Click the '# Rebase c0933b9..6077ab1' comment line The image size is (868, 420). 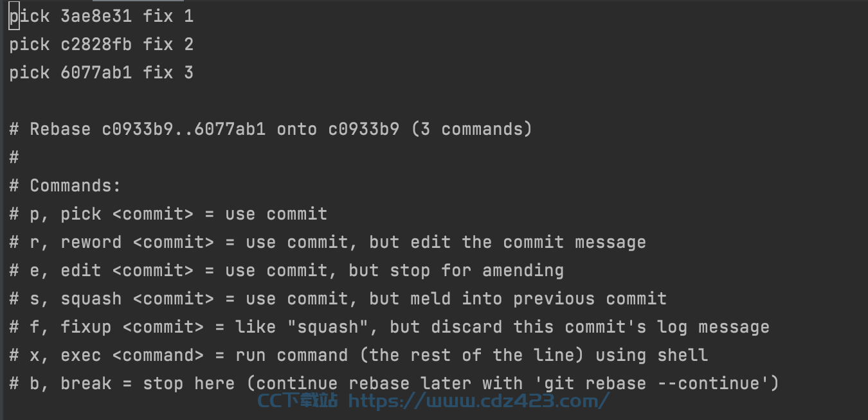(x=271, y=129)
